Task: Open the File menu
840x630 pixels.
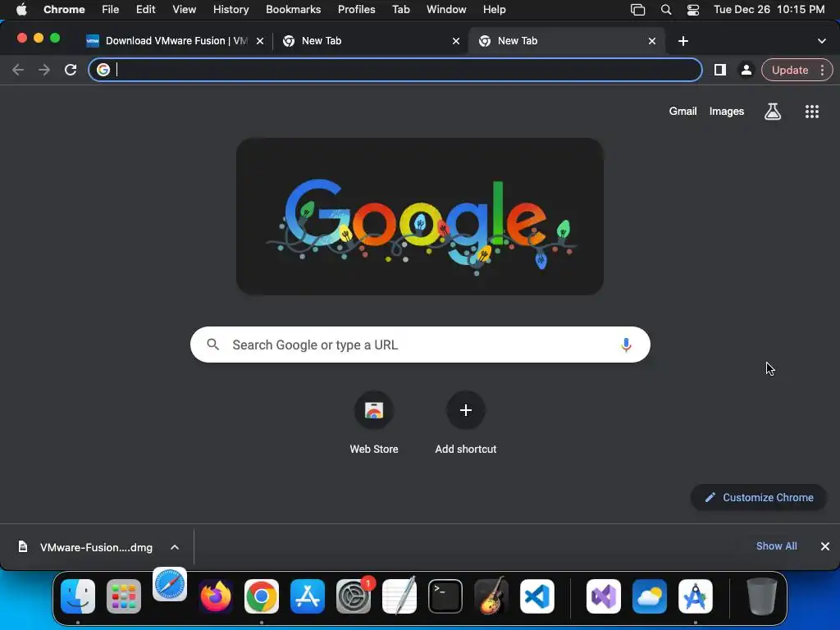Action: point(111,10)
